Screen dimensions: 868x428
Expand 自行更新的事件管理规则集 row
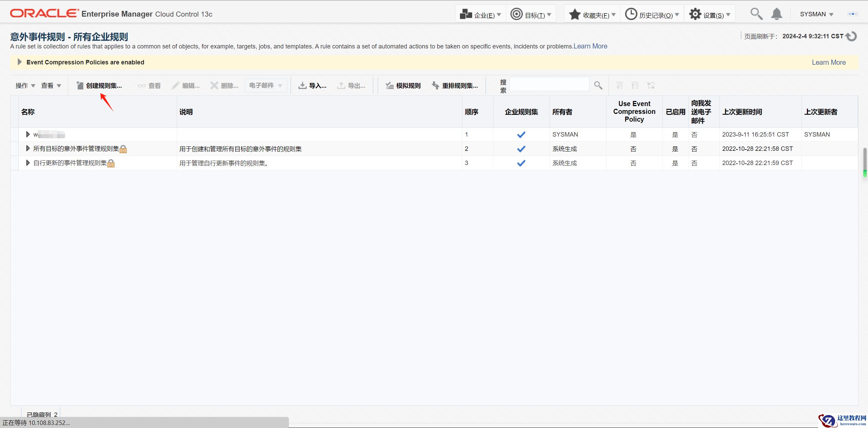tap(28, 163)
